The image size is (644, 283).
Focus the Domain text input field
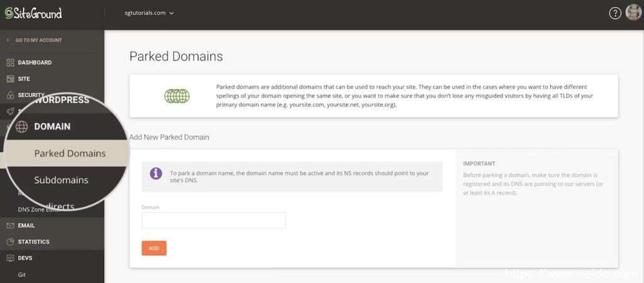click(214, 220)
